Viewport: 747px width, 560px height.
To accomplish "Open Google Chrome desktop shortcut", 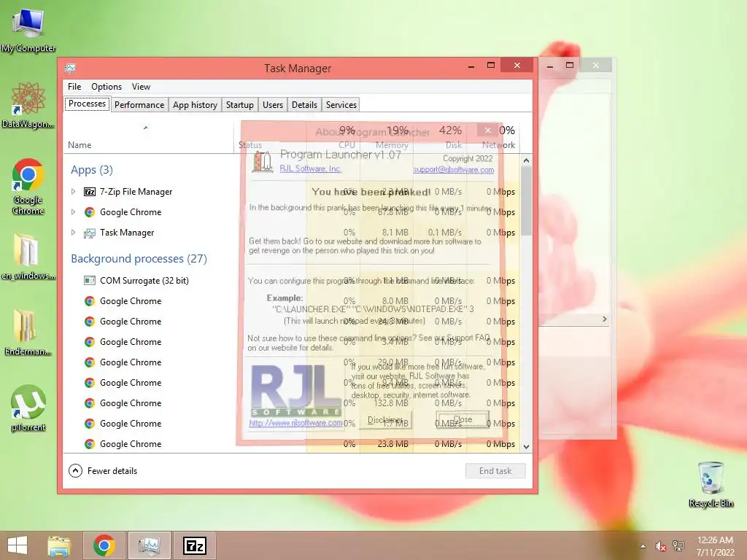I will click(x=28, y=186).
